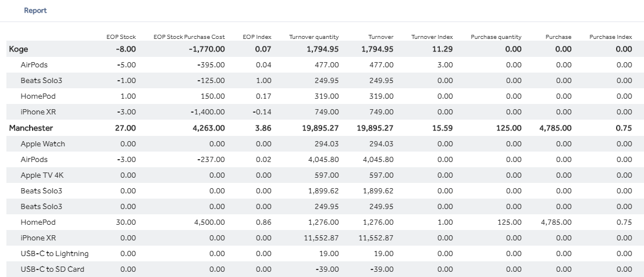Select Manchester's EOP Stock value 27.00
The width and height of the screenshot is (644, 277).
pos(125,128)
